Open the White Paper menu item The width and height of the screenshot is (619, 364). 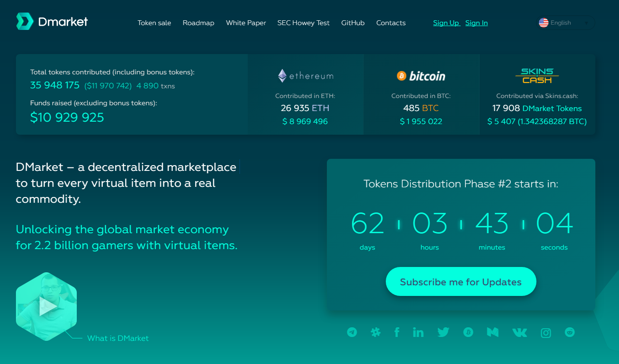pos(246,23)
